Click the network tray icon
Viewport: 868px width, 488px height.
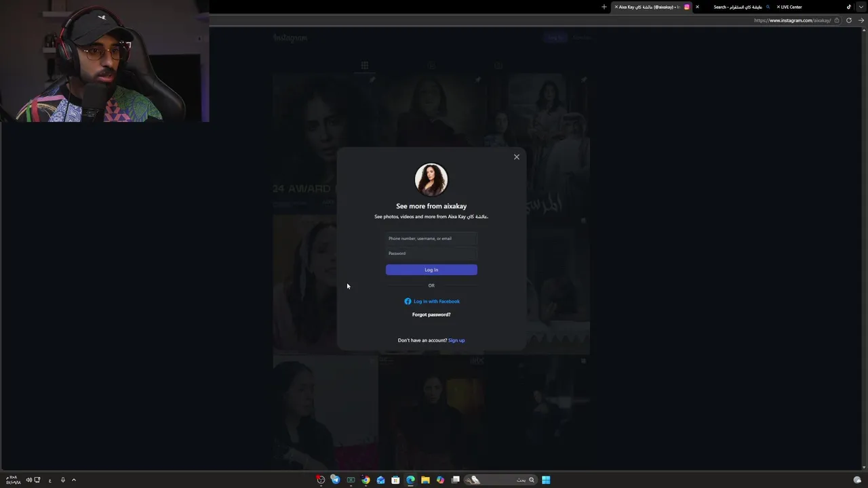37,480
